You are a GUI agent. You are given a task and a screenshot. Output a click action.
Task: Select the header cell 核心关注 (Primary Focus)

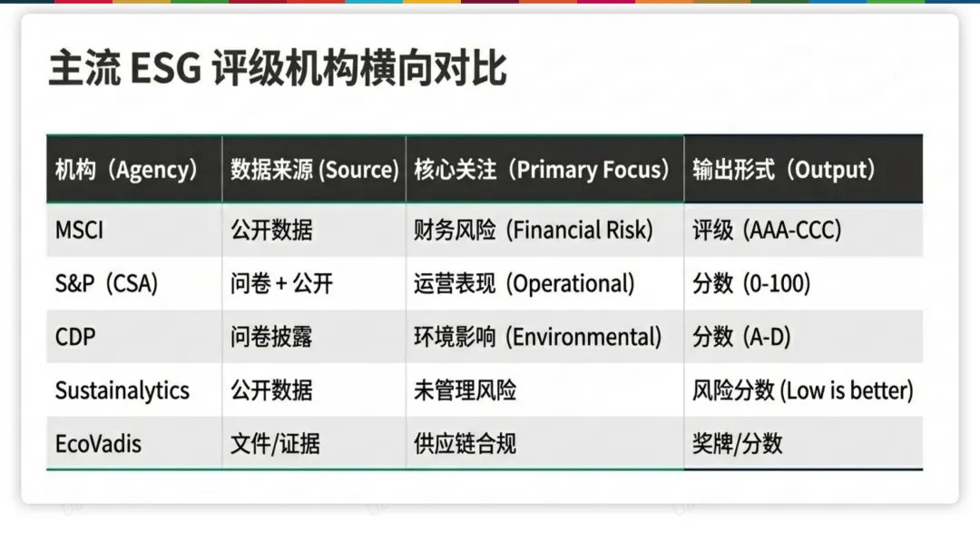545,169
